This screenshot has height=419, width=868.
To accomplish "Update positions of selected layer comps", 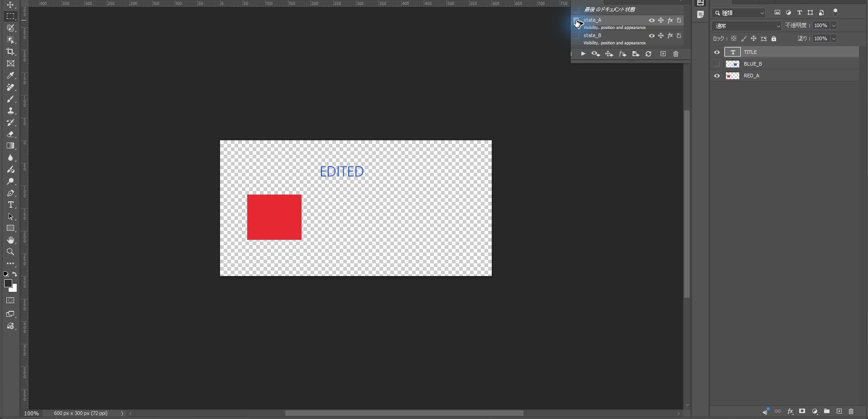I will tap(609, 54).
